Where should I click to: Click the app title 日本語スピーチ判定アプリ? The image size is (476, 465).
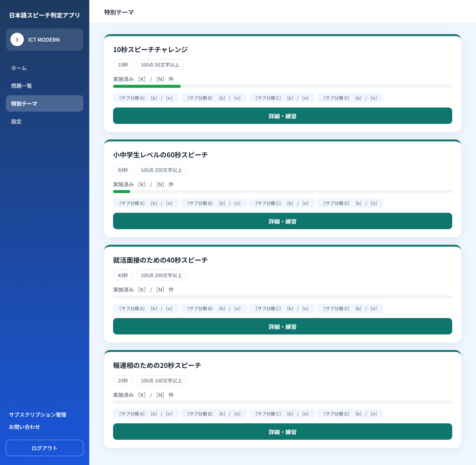pos(45,15)
